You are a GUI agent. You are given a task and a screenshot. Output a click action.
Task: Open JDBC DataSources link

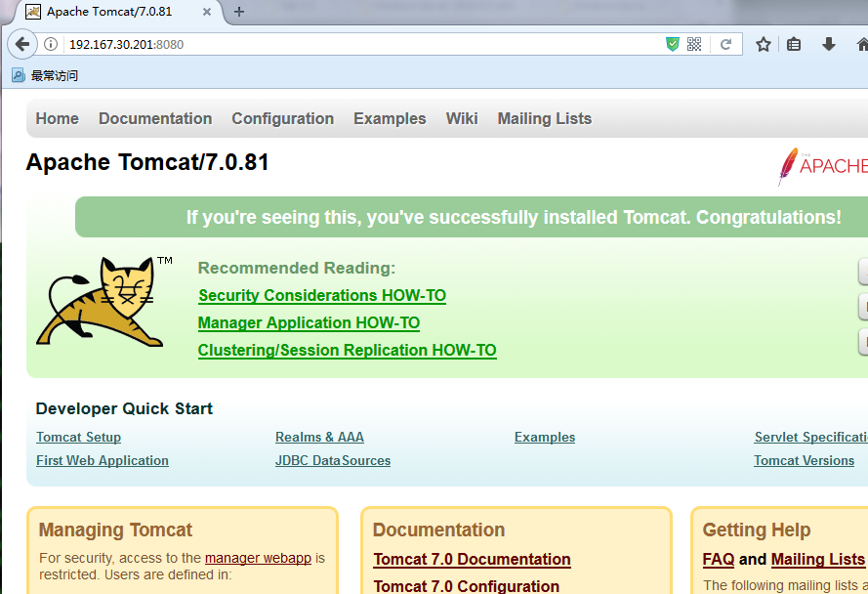click(x=333, y=460)
